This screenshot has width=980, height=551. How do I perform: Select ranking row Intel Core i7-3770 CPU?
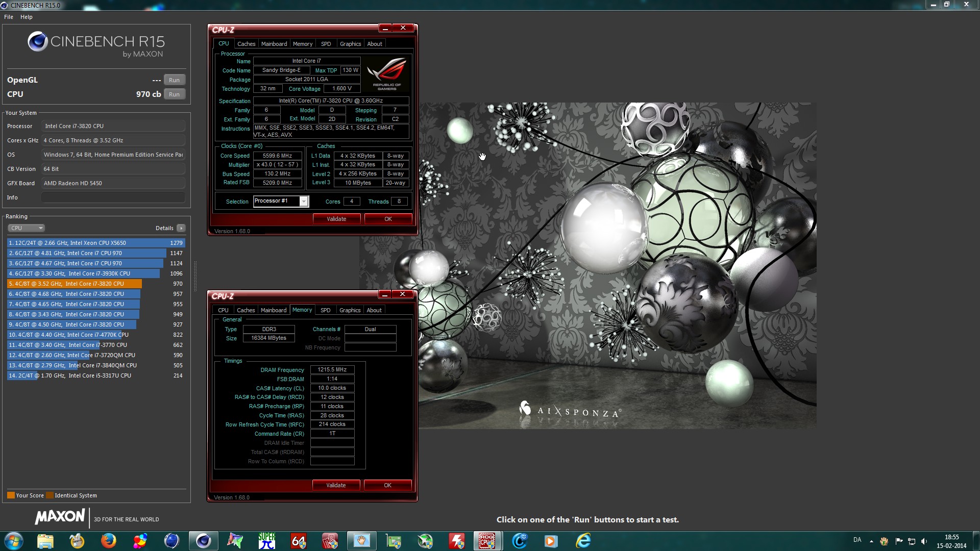(96, 345)
